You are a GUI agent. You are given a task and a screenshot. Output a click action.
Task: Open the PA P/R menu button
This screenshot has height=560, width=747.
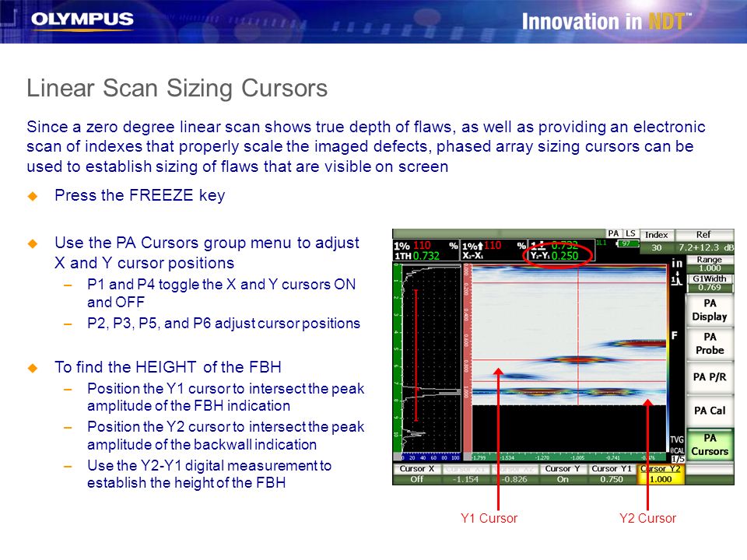pos(710,377)
